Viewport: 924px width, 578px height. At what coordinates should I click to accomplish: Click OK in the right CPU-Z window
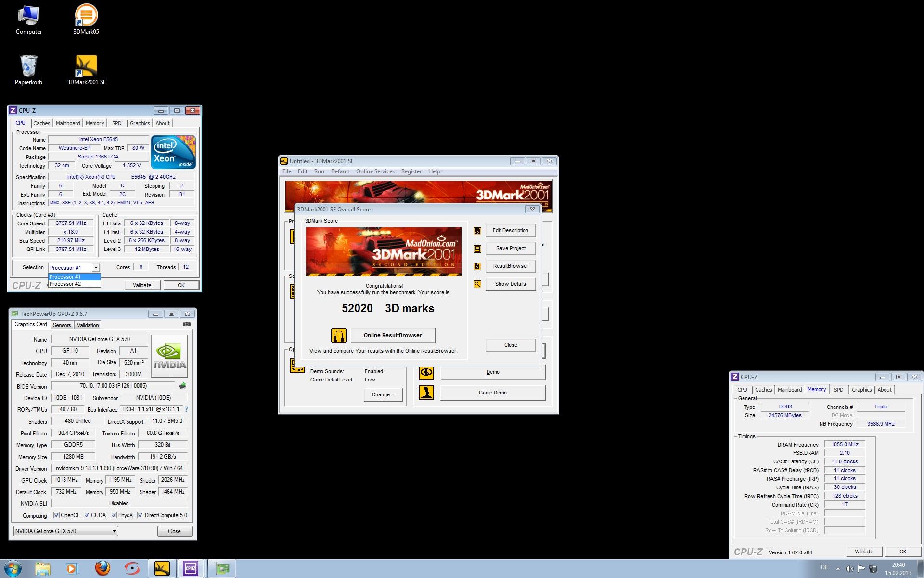903,552
